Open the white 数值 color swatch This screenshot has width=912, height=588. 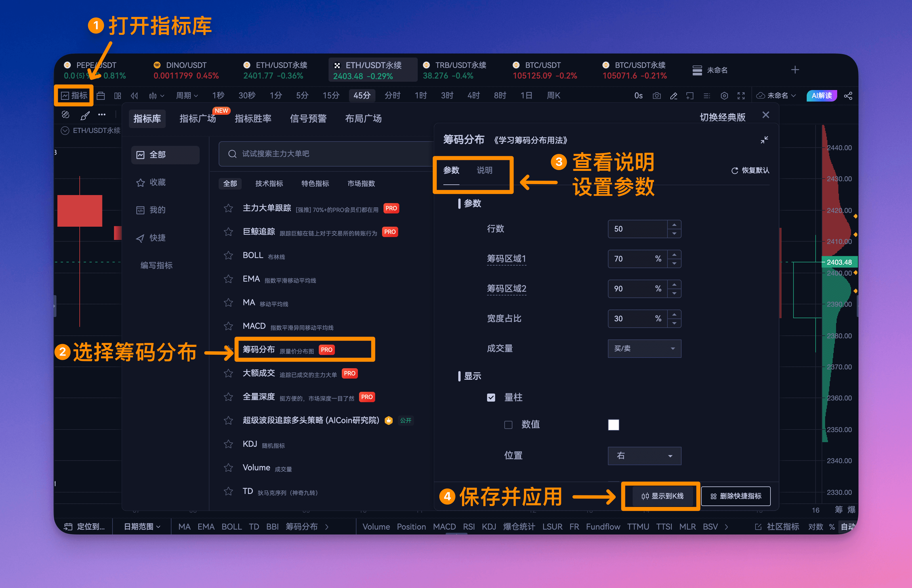613,425
